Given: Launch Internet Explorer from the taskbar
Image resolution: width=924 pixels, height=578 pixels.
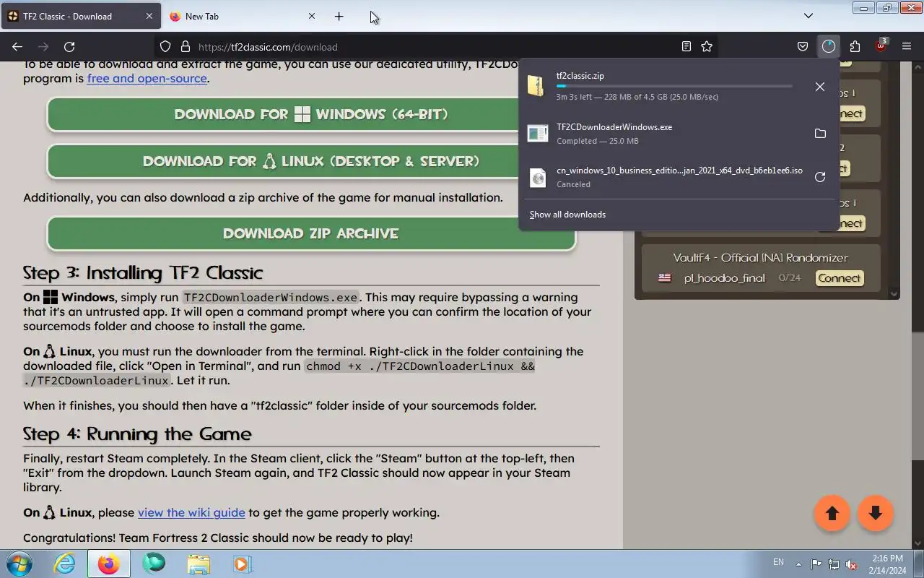Looking at the screenshot, I should click(x=65, y=564).
